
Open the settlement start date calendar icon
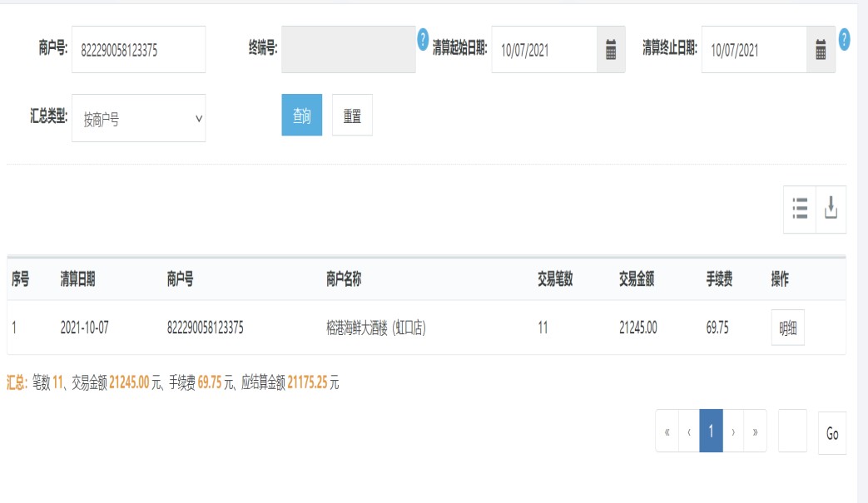tap(611, 50)
